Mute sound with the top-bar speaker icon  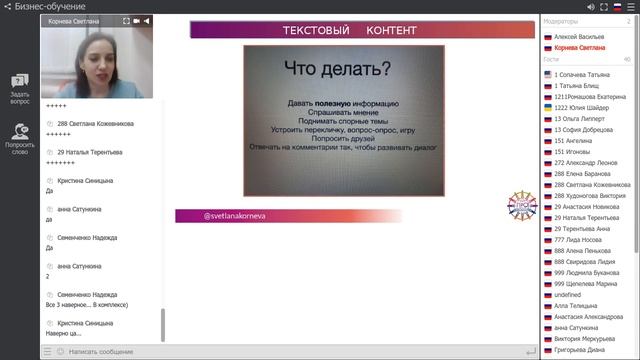point(591,7)
